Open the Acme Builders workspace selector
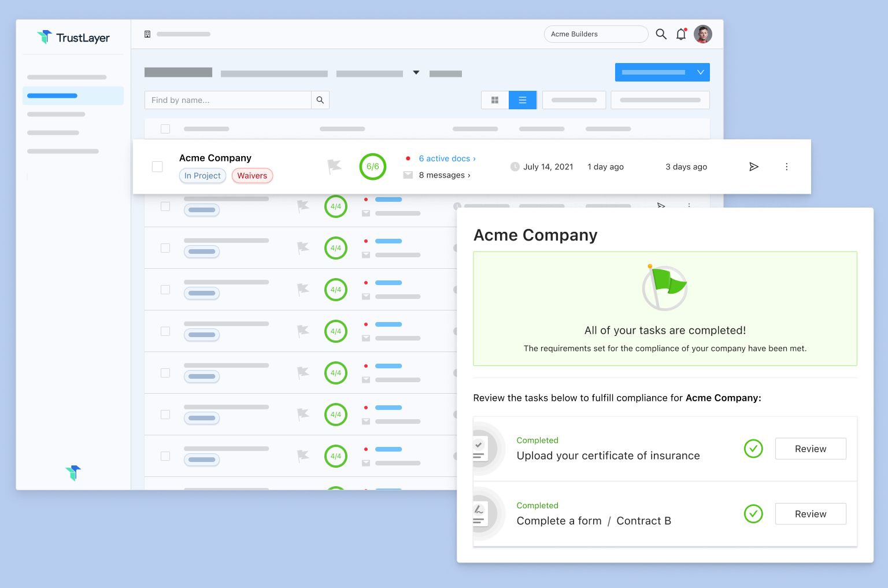888x588 pixels. (x=595, y=34)
